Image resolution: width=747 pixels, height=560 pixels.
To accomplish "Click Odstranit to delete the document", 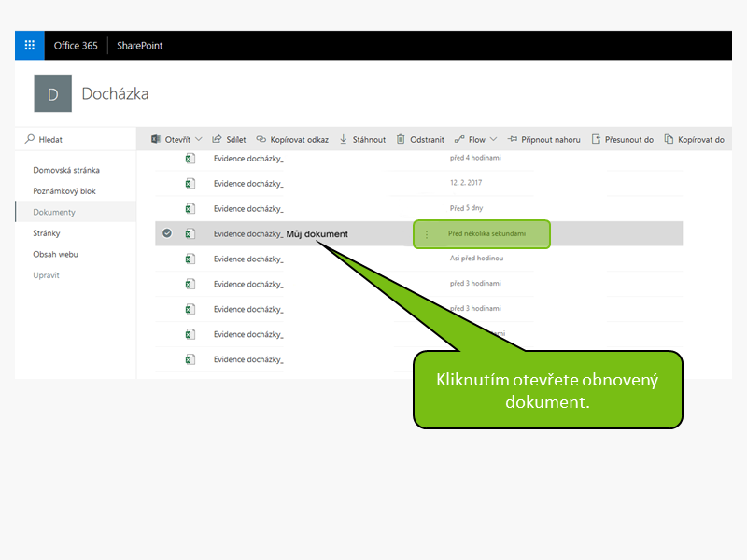I will (x=420, y=139).
